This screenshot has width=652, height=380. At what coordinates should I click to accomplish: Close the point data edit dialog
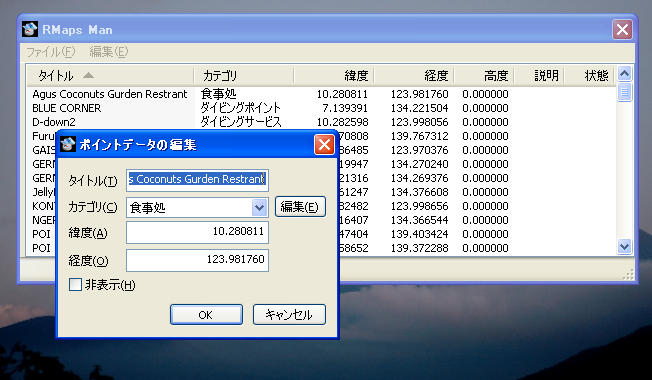tap(324, 144)
